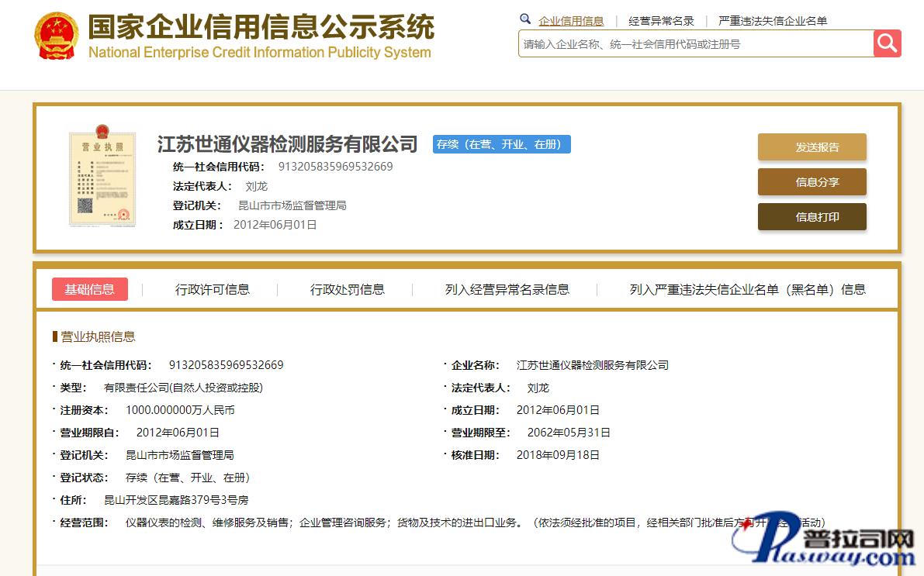This screenshot has width=924, height=576.
Task: Click the company name heading 江苏世通仪器检测服务有限公司
Action: pyautogui.click(x=287, y=144)
